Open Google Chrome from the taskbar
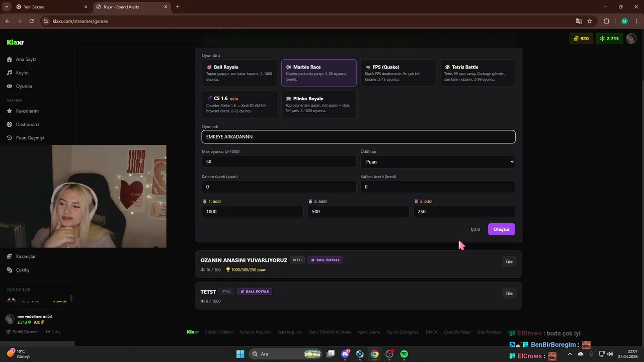This screenshot has width=644, height=362. tap(374, 354)
